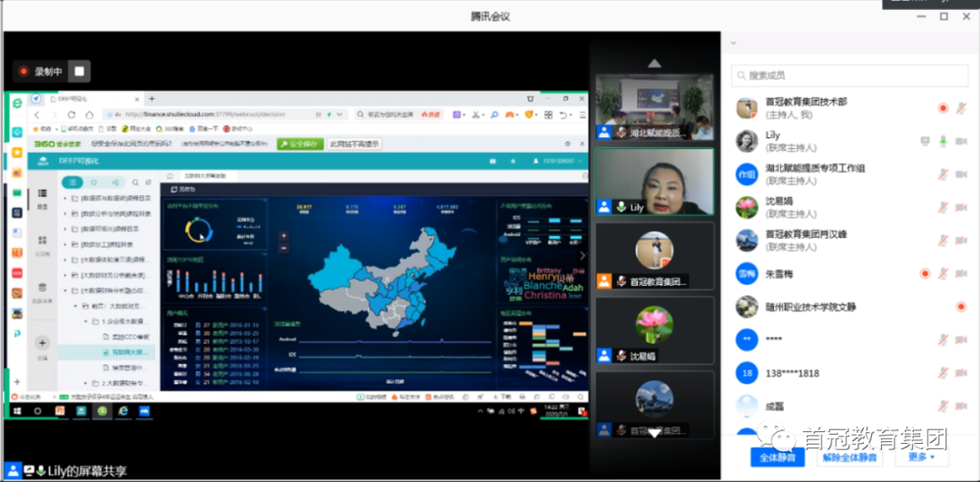Screen dimensions: 980x482
Task: Expand the [数据可视化]课程目录 folder
Action: (65, 229)
